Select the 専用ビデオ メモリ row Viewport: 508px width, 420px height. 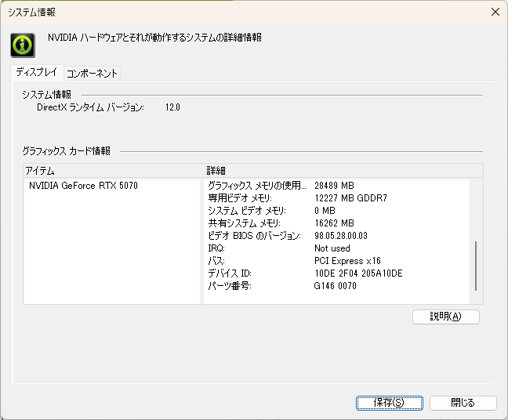336,198
